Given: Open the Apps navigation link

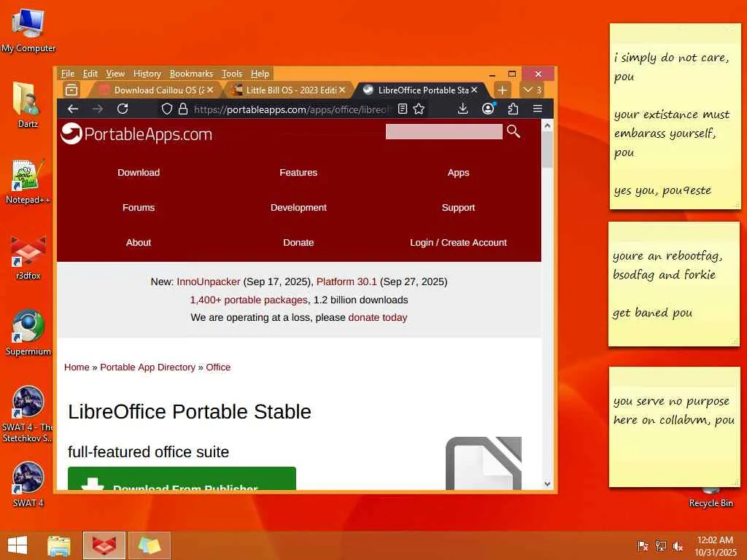Looking at the screenshot, I should [x=458, y=172].
